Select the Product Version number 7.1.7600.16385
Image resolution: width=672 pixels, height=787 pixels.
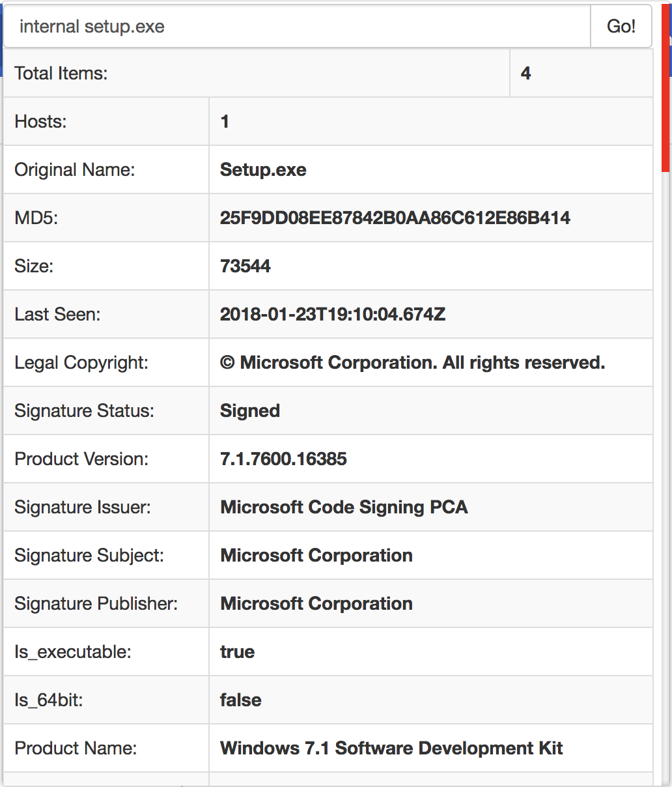[x=283, y=459]
